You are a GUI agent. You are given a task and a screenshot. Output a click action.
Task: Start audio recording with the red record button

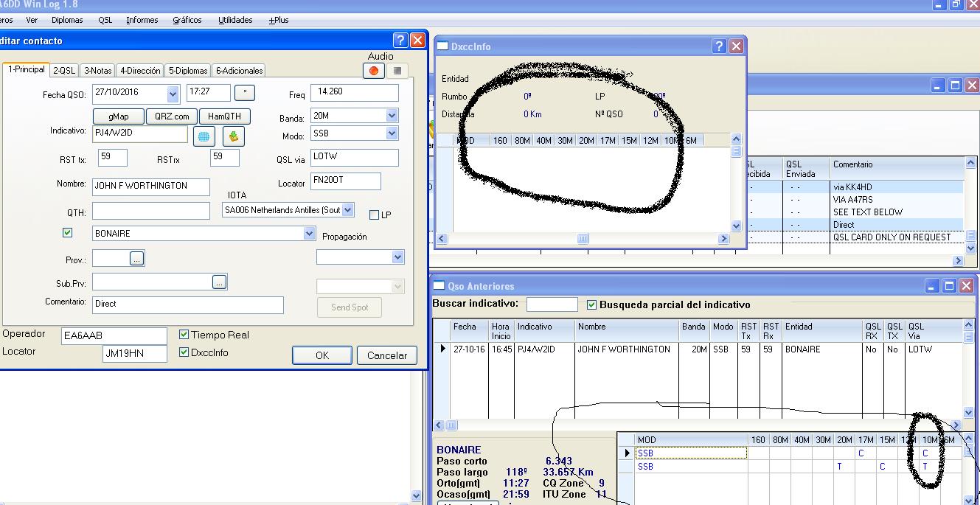[374, 71]
